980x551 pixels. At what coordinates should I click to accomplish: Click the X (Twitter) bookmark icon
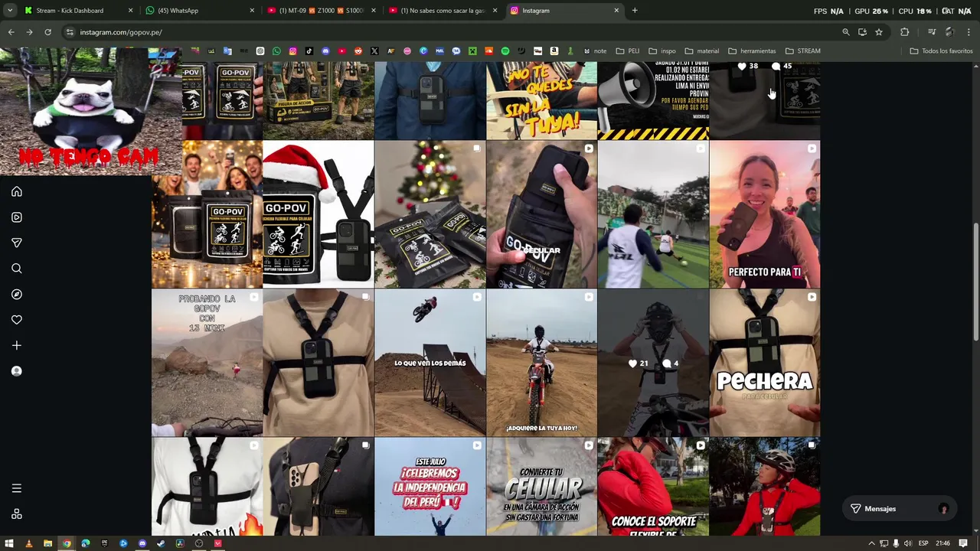pyautogui.click(x=374, y=51)
